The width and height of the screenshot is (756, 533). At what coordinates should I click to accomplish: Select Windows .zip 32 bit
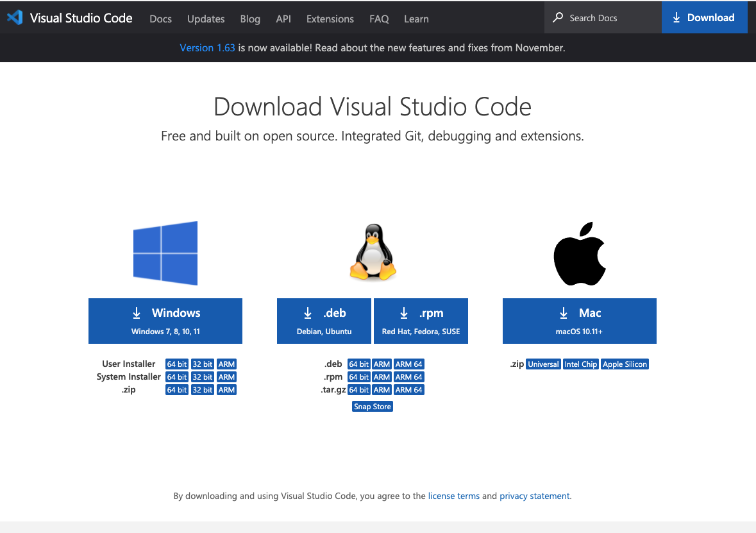click(203, 390)
